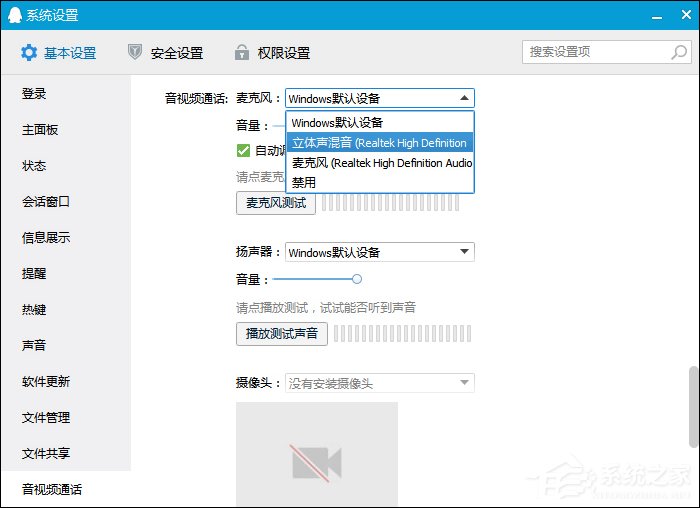Open the 扬声器 device dropdown
This screenshot has height=508, width=700.
[x=380, y=252]
